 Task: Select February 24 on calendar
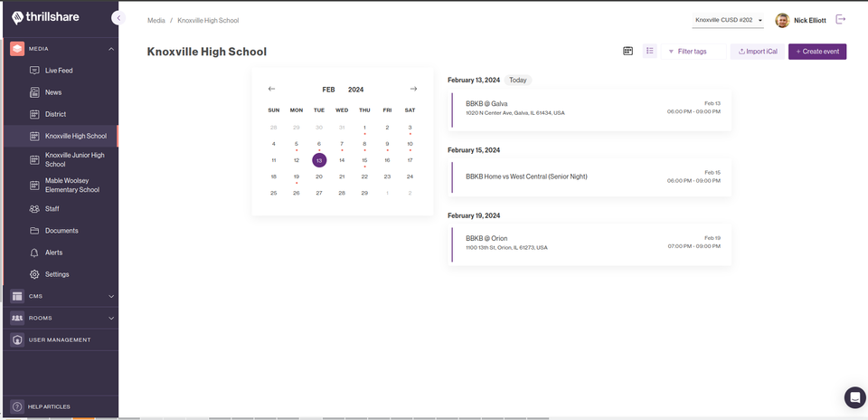coord(410,177)
